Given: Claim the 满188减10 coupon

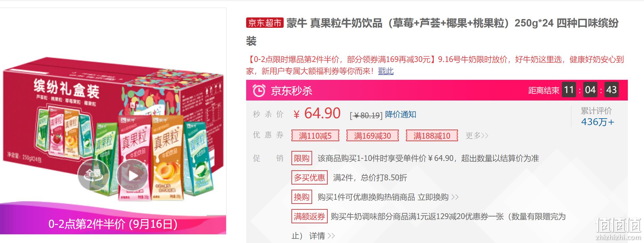Looking at the screenshot, I should click(432, 135).
